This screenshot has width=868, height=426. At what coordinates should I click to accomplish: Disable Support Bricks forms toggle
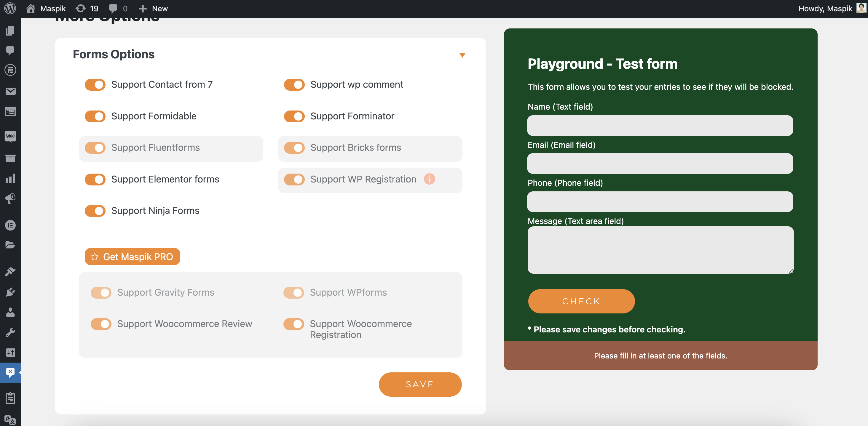pos(293,147)
